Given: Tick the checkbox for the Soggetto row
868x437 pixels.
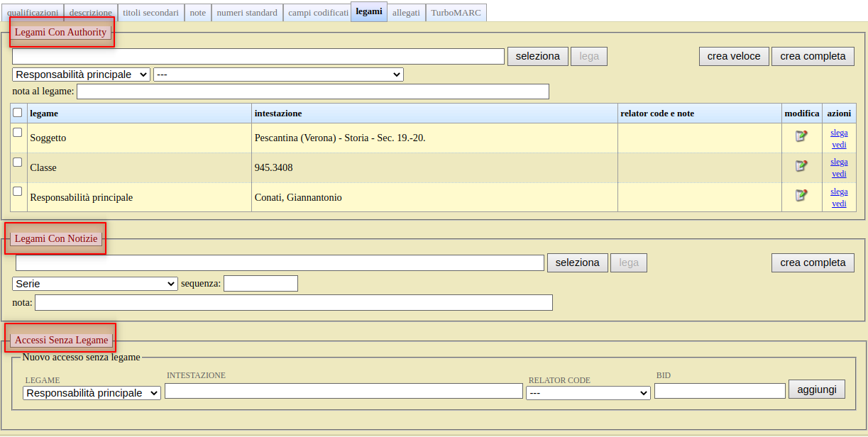Looking at the screenshot, I should pos(18,133).
